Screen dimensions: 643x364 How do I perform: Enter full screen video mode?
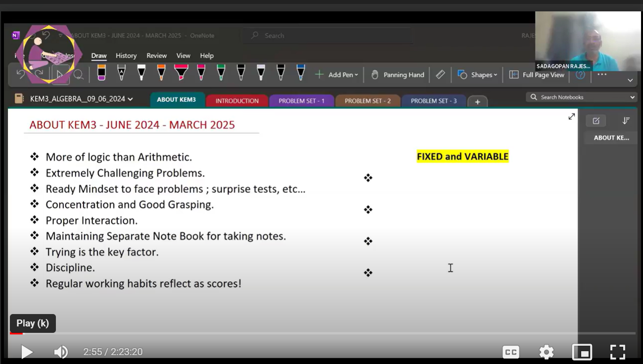(x=617, y=352)
